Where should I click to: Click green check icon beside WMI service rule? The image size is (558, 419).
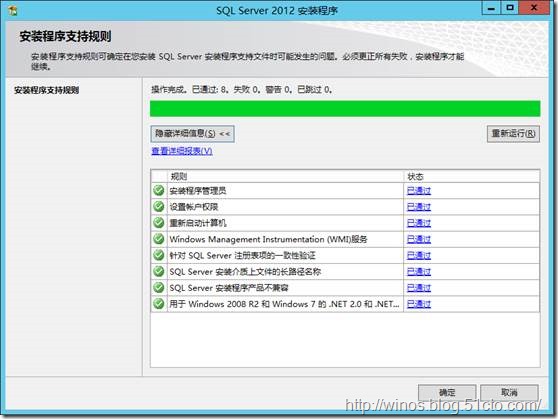159,239
